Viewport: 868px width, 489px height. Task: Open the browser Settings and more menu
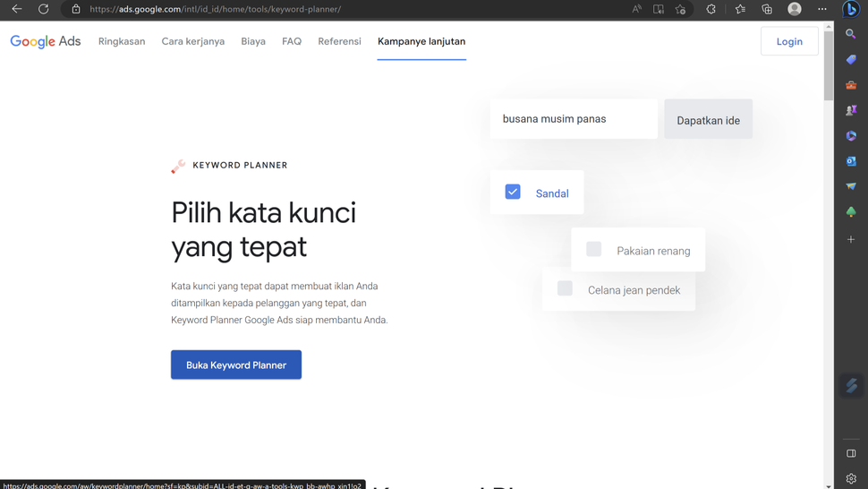pos(822,9)
